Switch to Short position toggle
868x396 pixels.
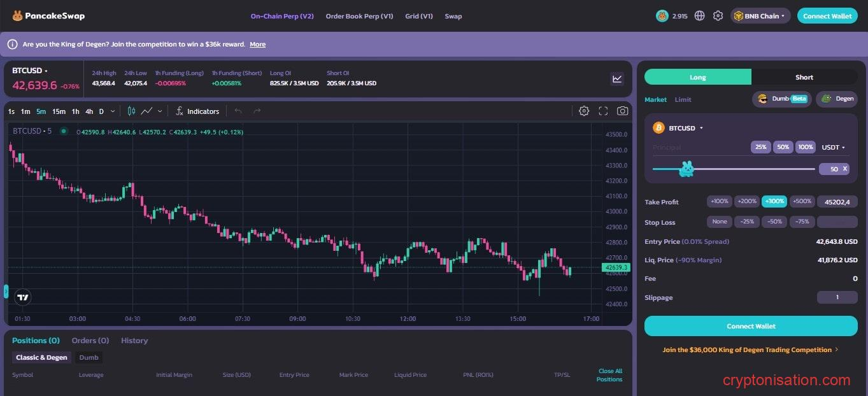point(804,77)
